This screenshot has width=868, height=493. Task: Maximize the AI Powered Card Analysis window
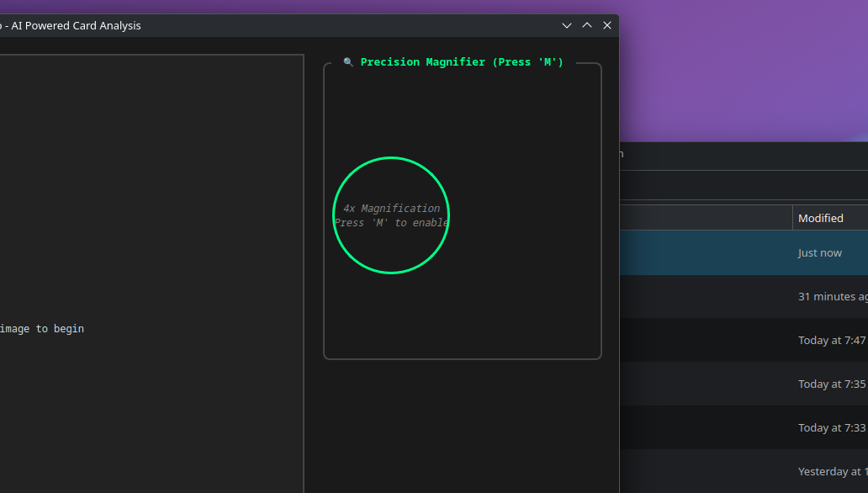tap(587, 25)
